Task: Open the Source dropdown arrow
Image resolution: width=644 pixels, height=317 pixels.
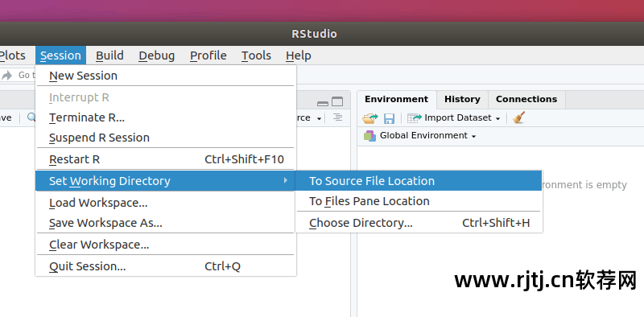Action: pyautogui.click(x=319, y=118)
